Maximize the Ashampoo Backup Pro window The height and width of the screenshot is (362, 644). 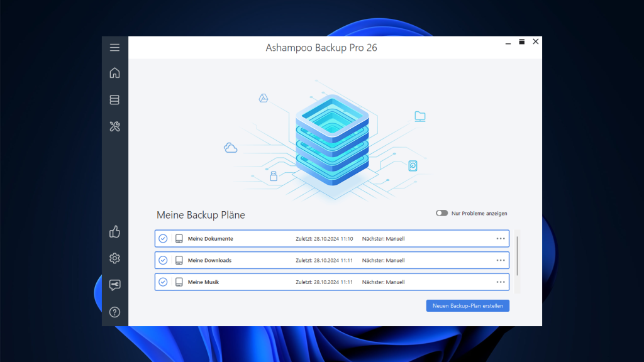point(521,42)
